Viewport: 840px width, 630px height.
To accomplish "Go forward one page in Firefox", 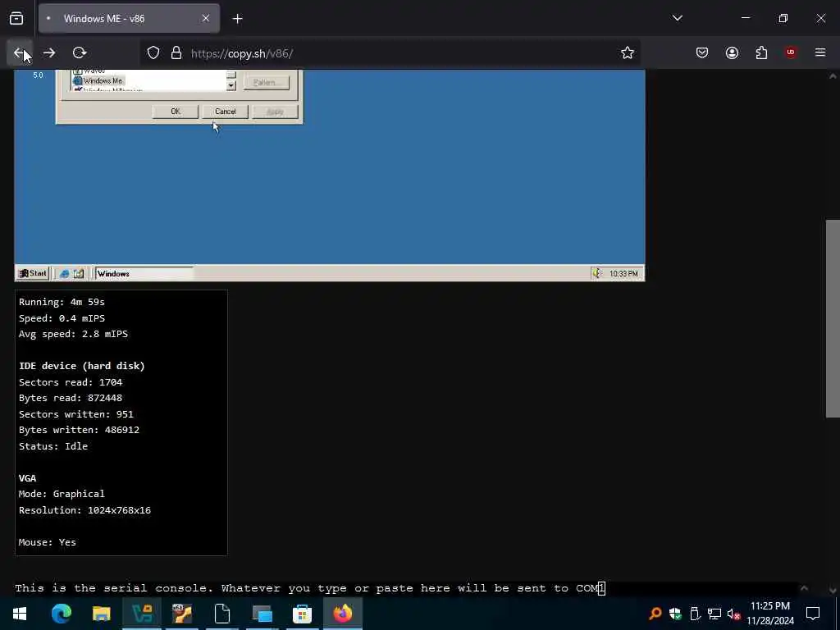I will click(x=49, y=52).
